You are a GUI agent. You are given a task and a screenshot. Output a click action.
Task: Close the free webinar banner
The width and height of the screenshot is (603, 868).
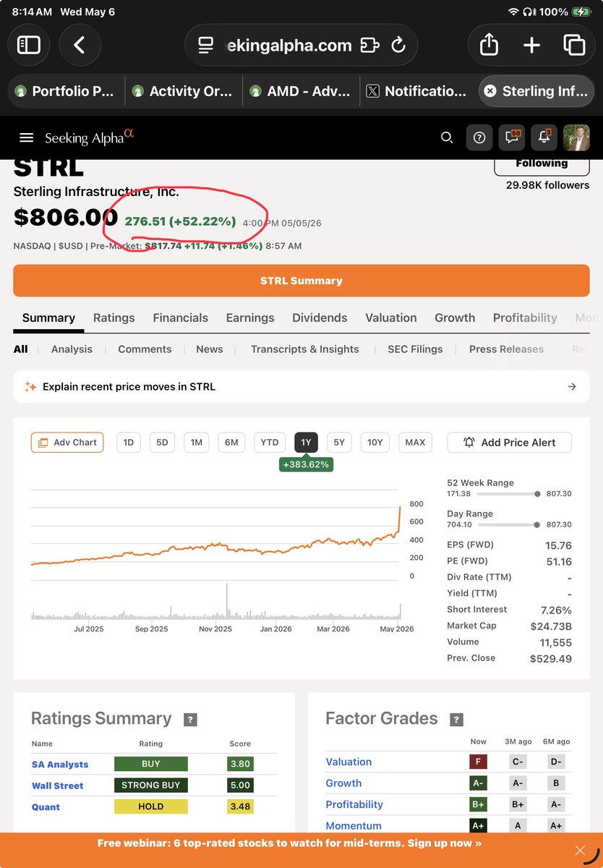(579, 851)
